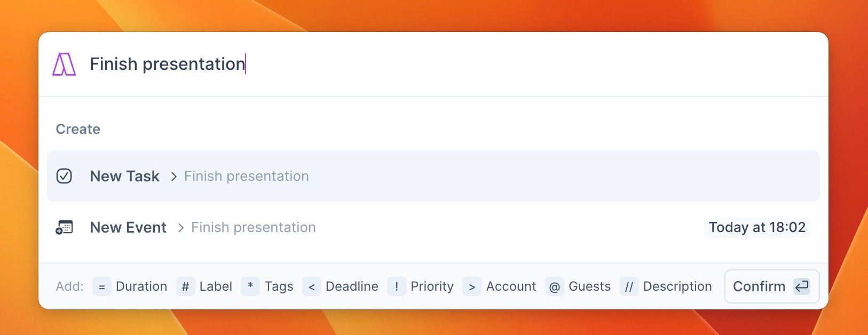Click the Description label in Add bar
The image size is (868, 335).
pyautogui.click(x=677, y=286)
